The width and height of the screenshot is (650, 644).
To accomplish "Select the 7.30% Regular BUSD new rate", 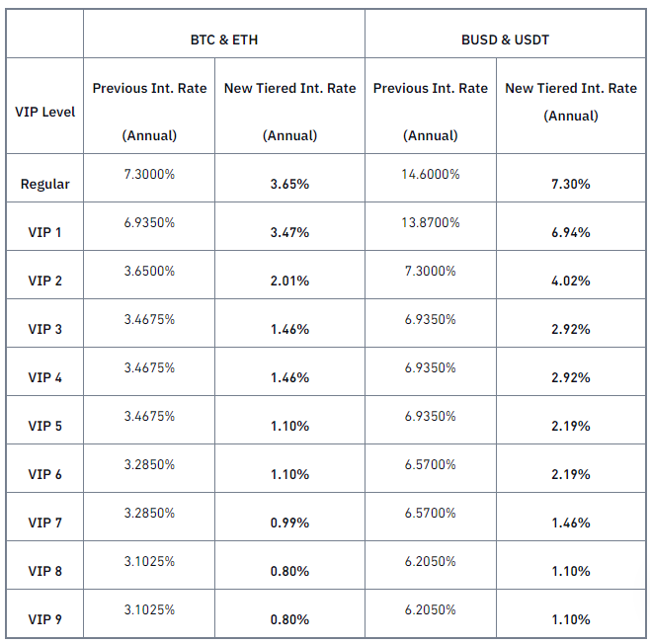I will 570,184.
